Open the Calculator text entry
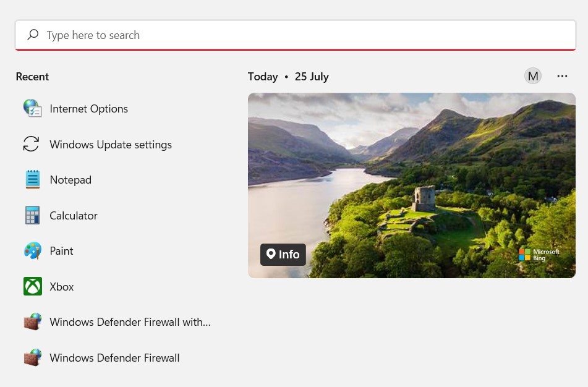588x387 pixels. [74, 216]
